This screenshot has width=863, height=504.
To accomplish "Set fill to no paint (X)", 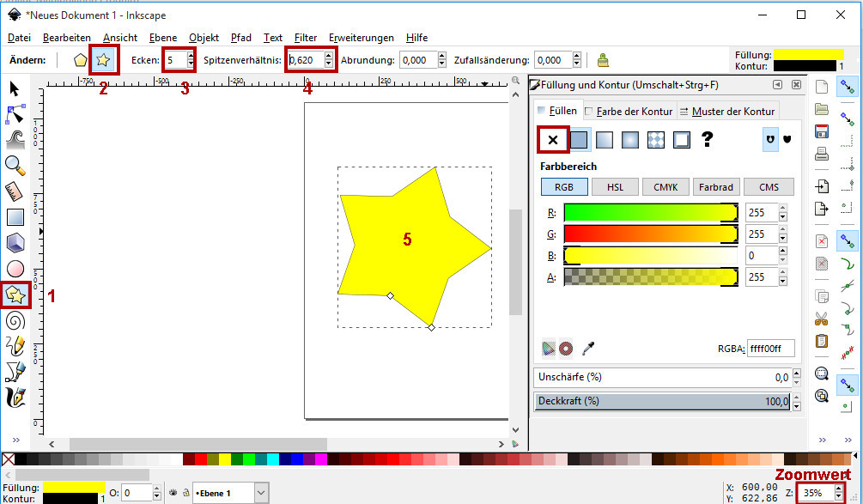I will coord(553,140).
